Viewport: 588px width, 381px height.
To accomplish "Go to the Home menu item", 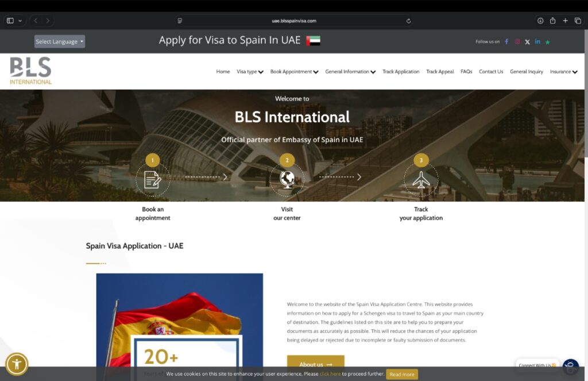I will coord(223,71).
